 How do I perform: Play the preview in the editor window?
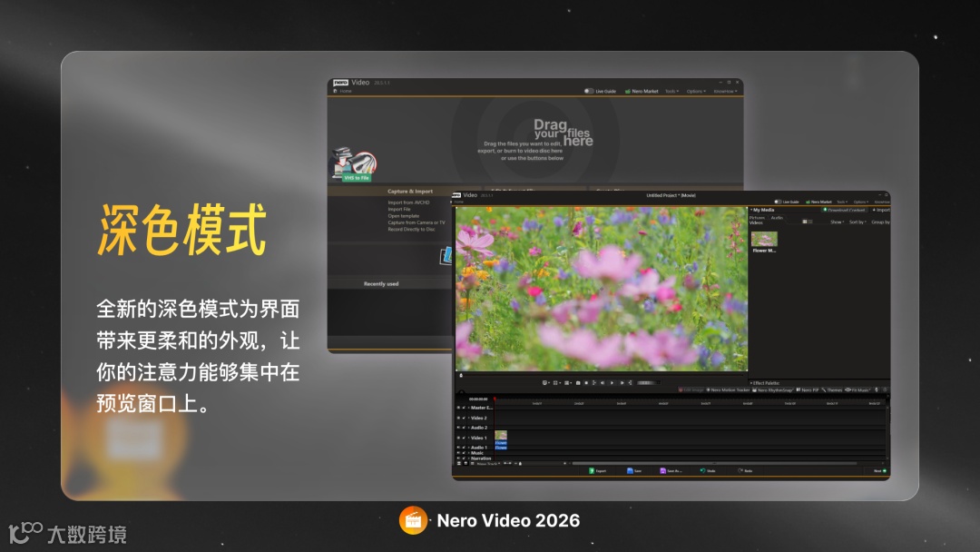pos(612,382)
